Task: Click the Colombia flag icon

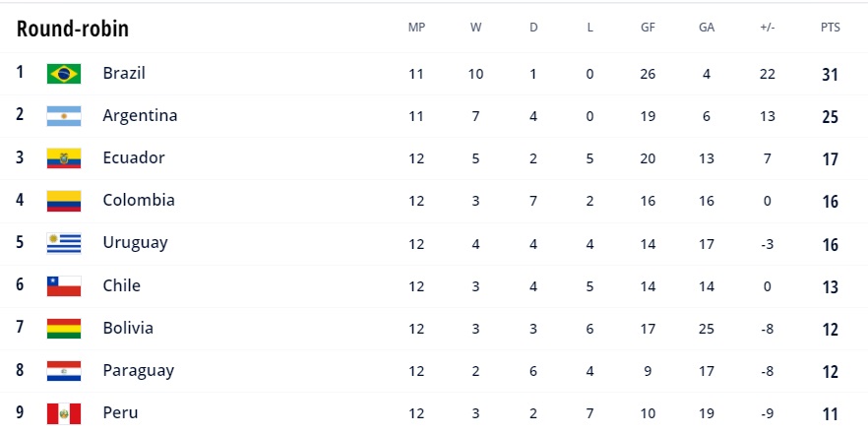Action: tap(63, 201)
